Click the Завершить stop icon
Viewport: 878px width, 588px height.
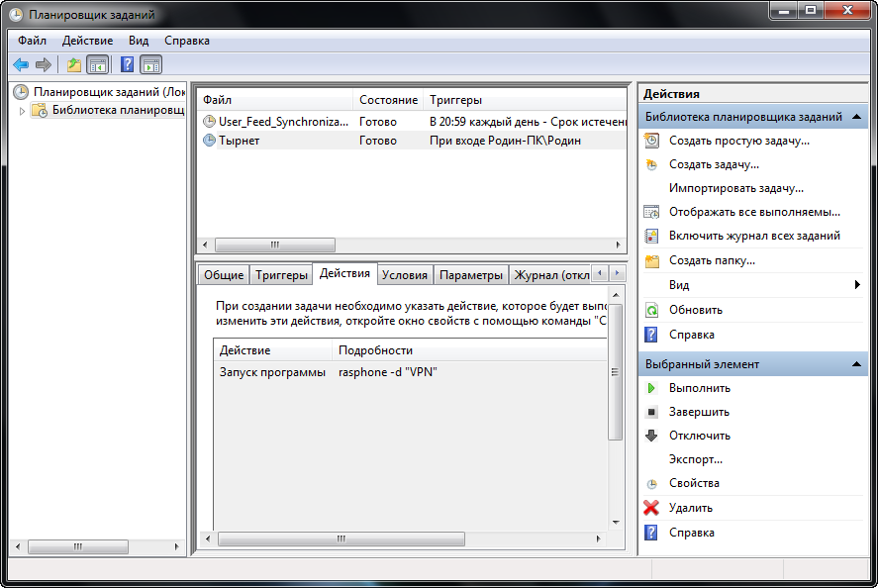651,412
